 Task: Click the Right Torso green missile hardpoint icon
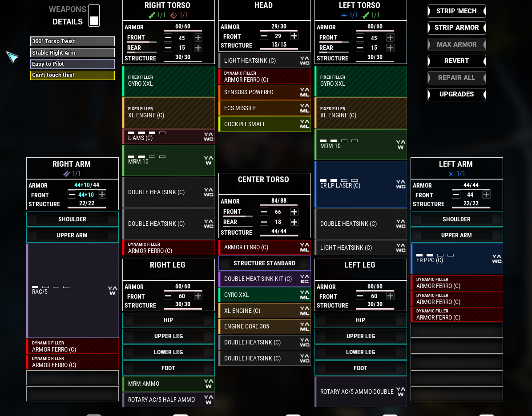point(152,15)
